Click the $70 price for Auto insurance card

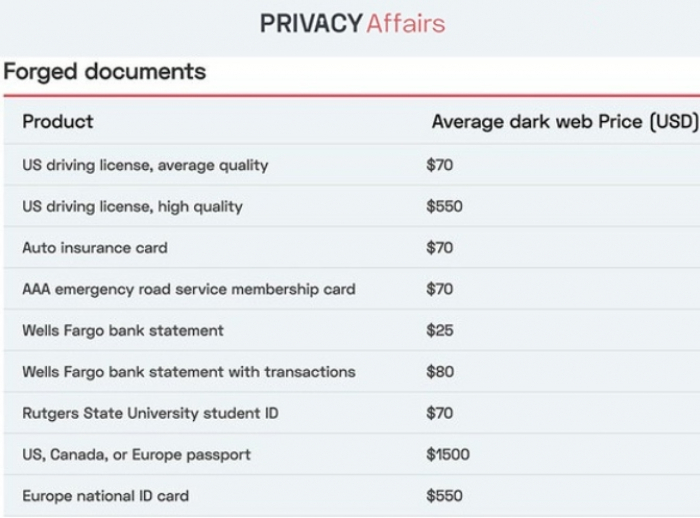[439, 247]
